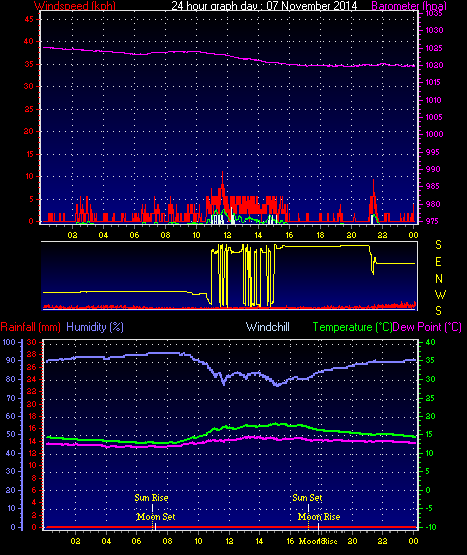Select 975 on the Barometer axis
Viewport: 467px width, 555px height.
tap(433, 221)
